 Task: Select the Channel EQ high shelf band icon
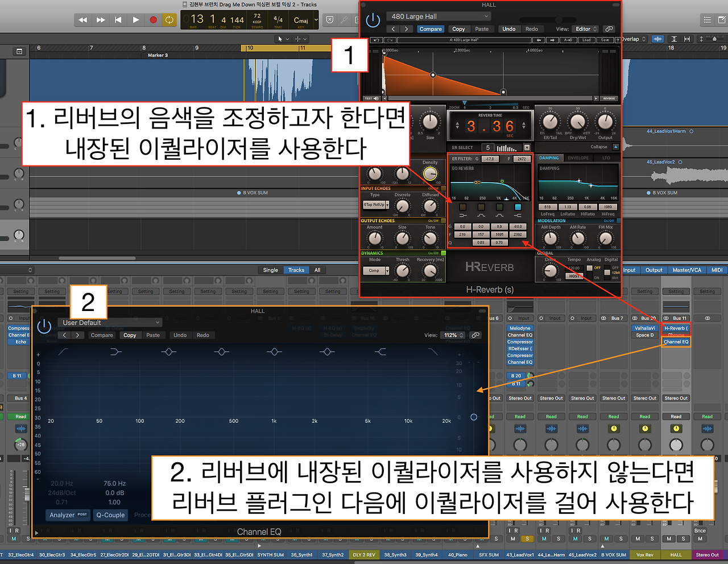[380, 352]
